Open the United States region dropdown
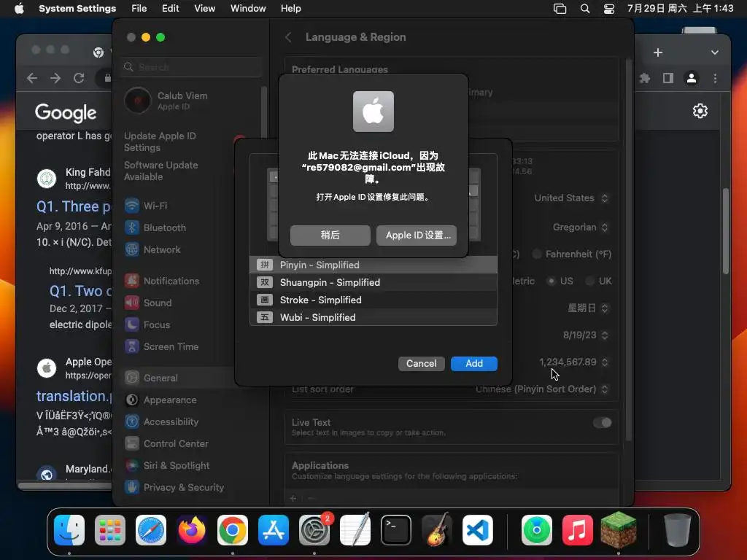The image size is (747, 560). tap(571, 198)
